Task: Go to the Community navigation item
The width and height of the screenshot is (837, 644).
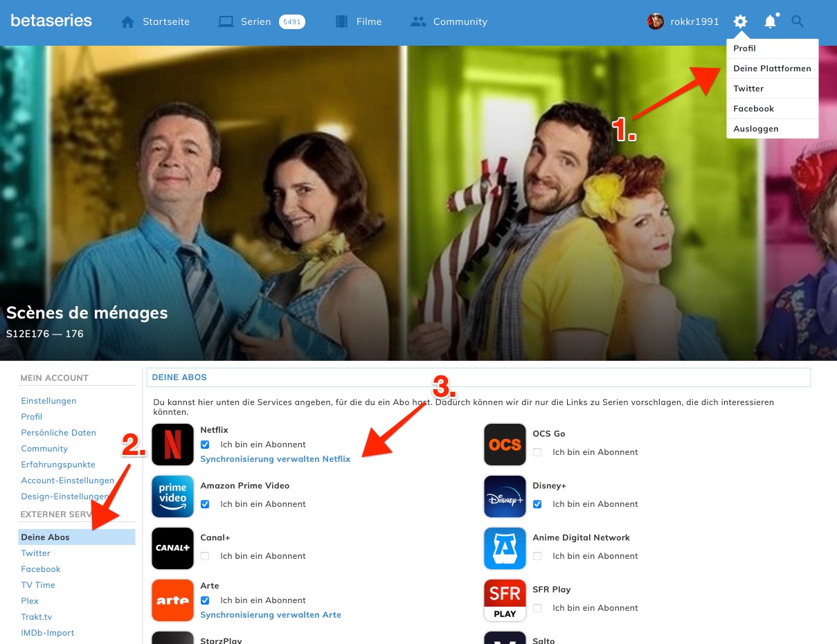Action: (460, 21)
